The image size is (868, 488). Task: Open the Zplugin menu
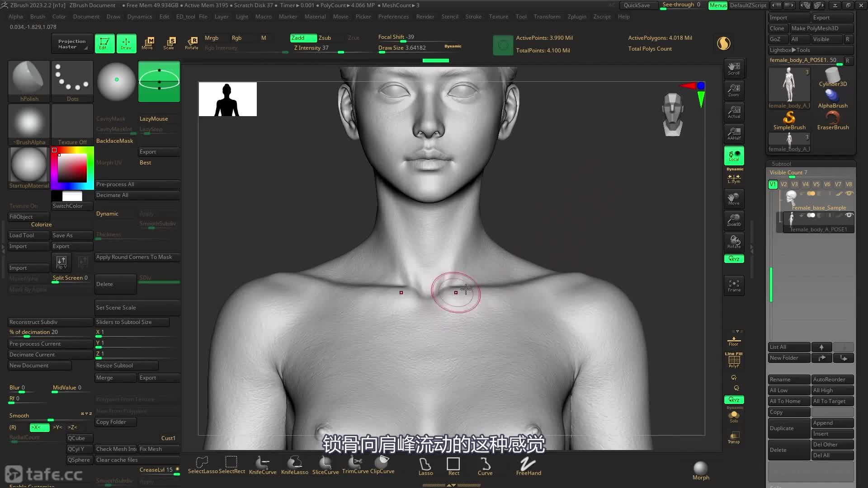[x=577, y=17]
